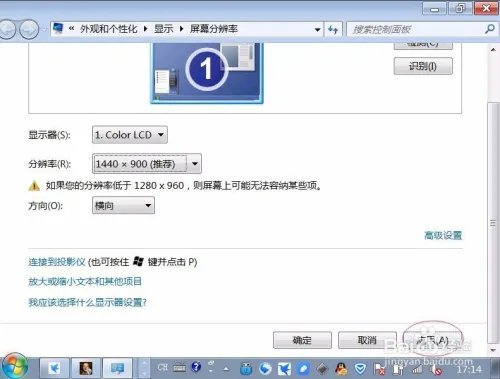Screen dimensions: 500x379
Task: Open the 显示器 Color LCD dropdown
Action: (x=130, y=135)
